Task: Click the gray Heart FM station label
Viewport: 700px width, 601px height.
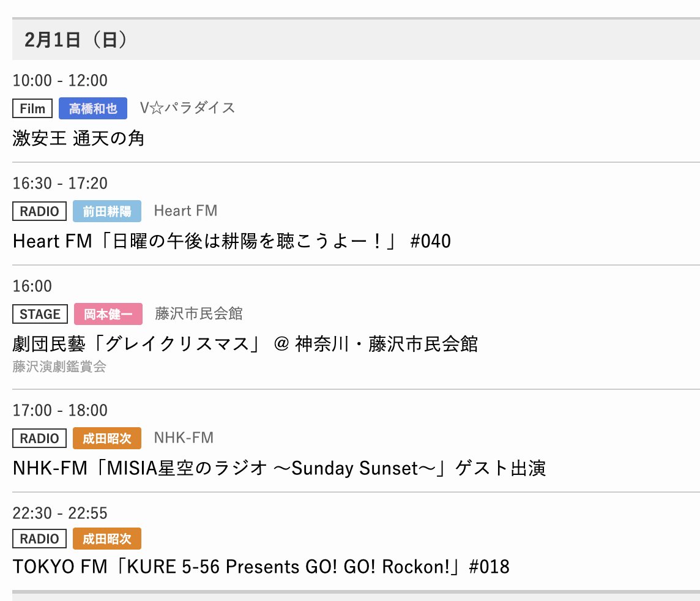Action: [185, 211]
